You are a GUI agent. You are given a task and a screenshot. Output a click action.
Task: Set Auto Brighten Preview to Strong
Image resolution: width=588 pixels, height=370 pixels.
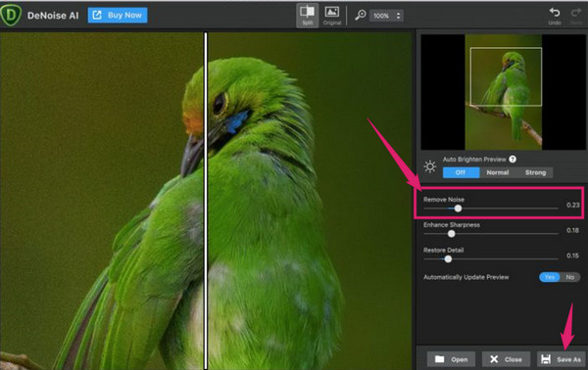[535, 172]
